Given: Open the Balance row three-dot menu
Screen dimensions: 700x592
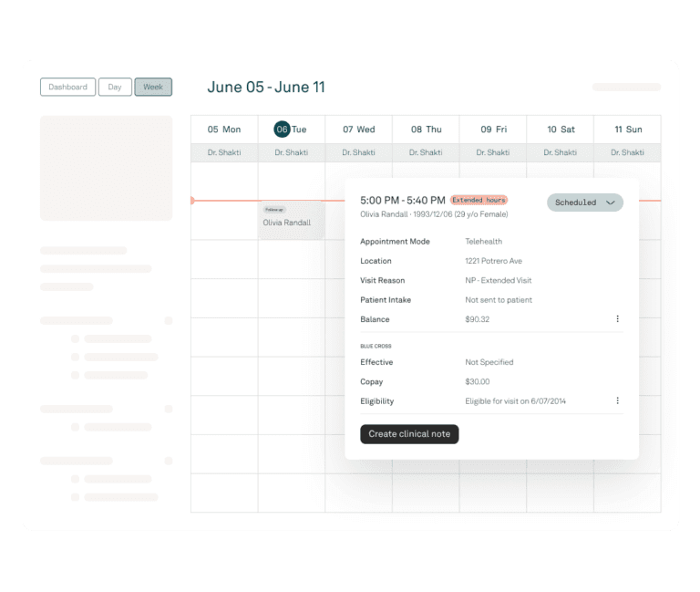Looking at the screenshot, I should pos(617,319).
